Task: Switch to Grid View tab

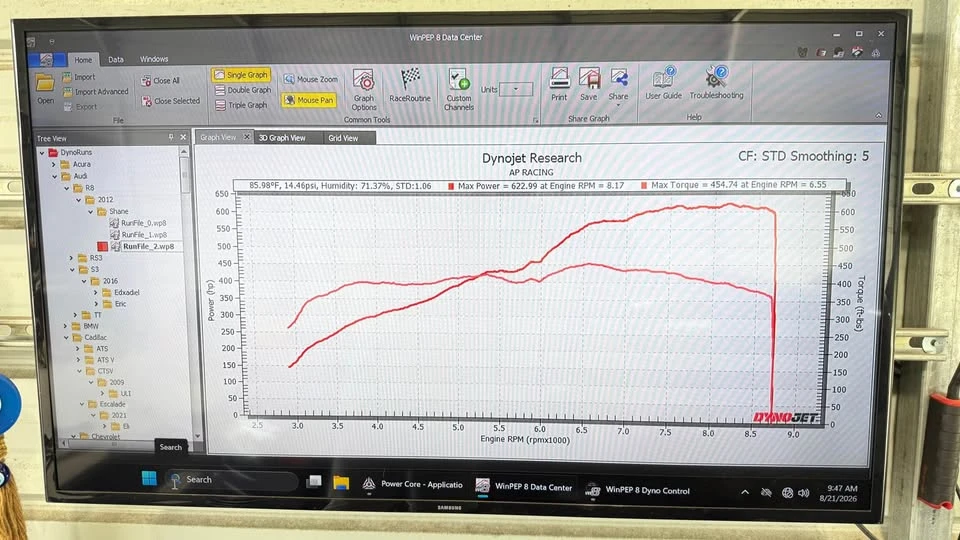Action: point(343,138)
